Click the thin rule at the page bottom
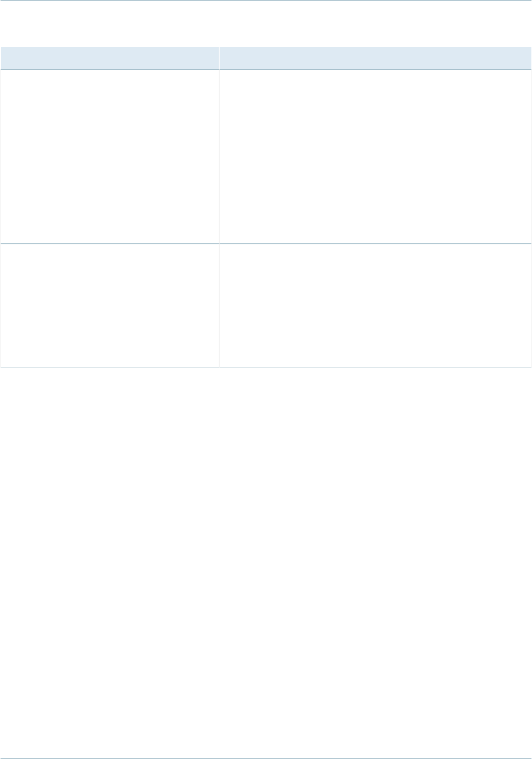 pyautogui.click(x=266, y=758)
